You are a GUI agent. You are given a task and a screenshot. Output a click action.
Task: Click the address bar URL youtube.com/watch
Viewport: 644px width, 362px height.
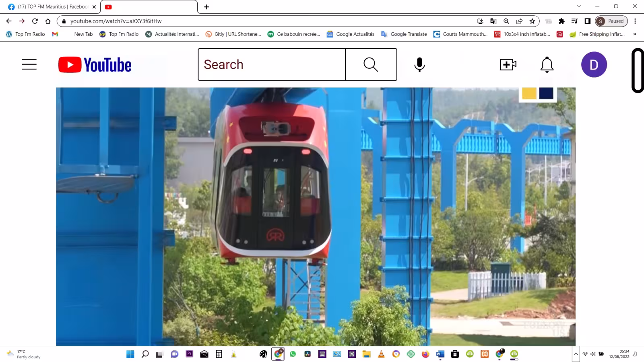tap(116, 21)
